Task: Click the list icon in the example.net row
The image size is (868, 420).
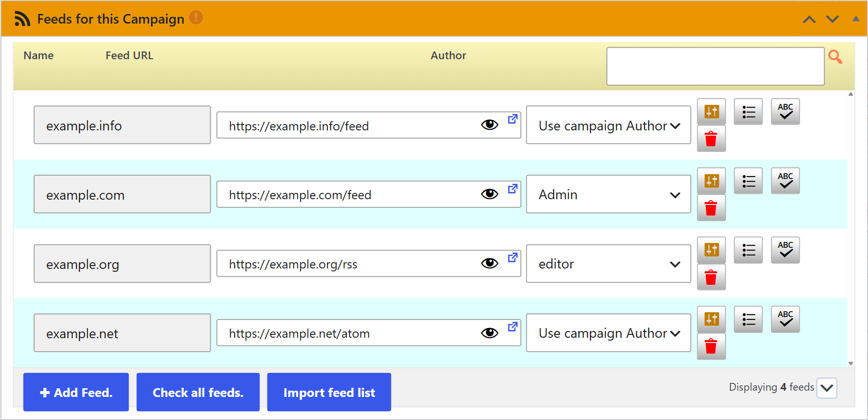Action: point(748,319)
